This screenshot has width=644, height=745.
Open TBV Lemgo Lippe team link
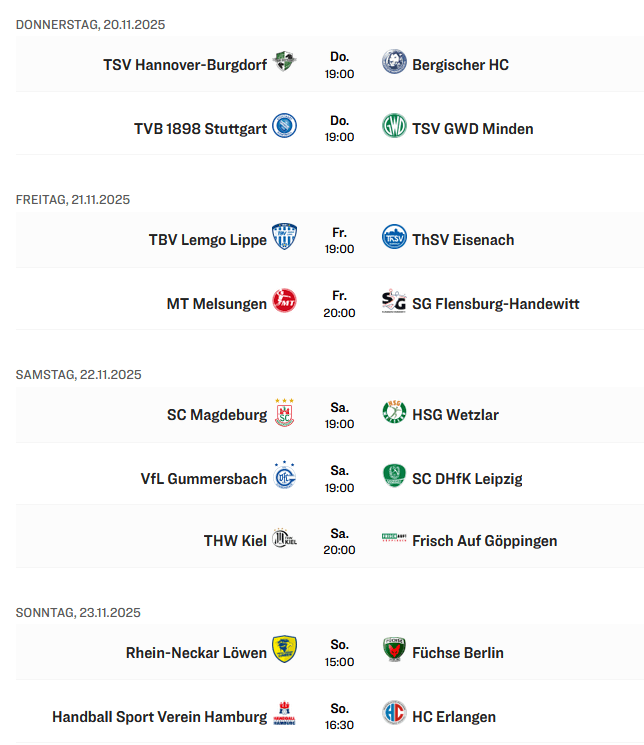click(208, 240)
